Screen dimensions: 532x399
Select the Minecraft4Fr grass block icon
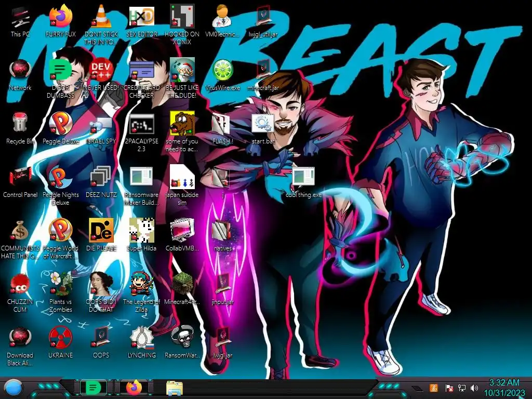pos(182,284)
